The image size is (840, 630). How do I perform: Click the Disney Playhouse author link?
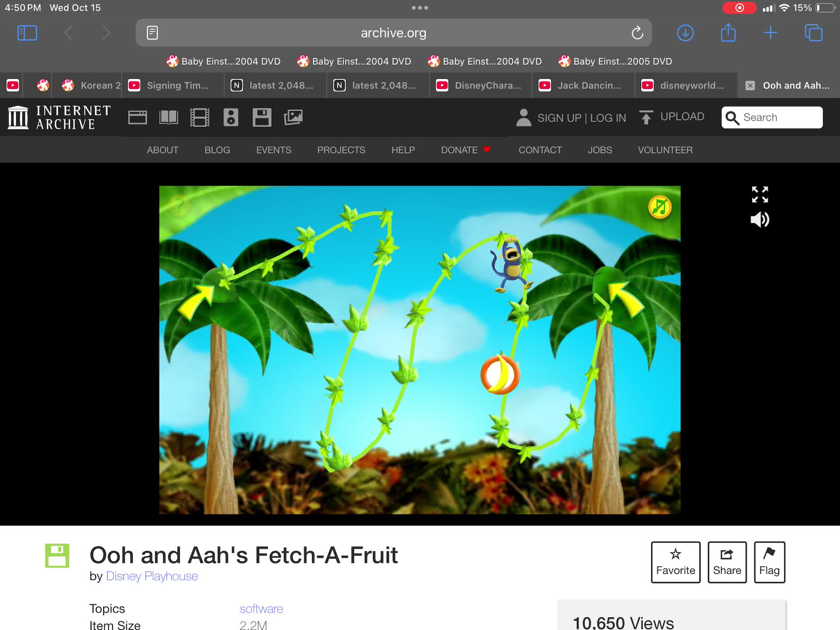[152, 576]
